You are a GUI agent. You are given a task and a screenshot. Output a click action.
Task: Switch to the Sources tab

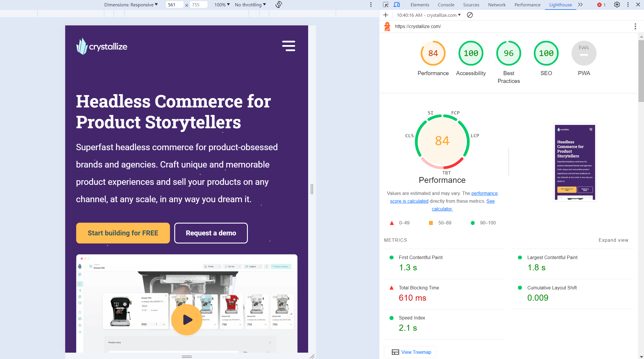point(471,5)
